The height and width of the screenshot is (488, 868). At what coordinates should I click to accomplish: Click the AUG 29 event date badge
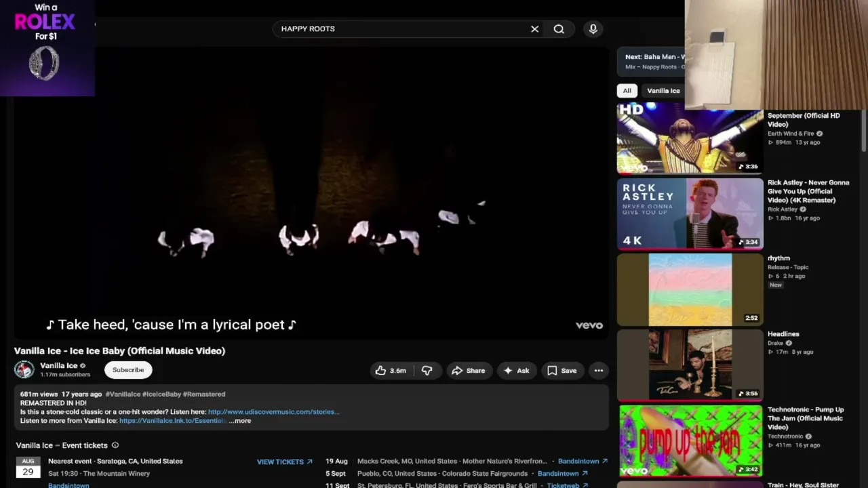point(28,468)
